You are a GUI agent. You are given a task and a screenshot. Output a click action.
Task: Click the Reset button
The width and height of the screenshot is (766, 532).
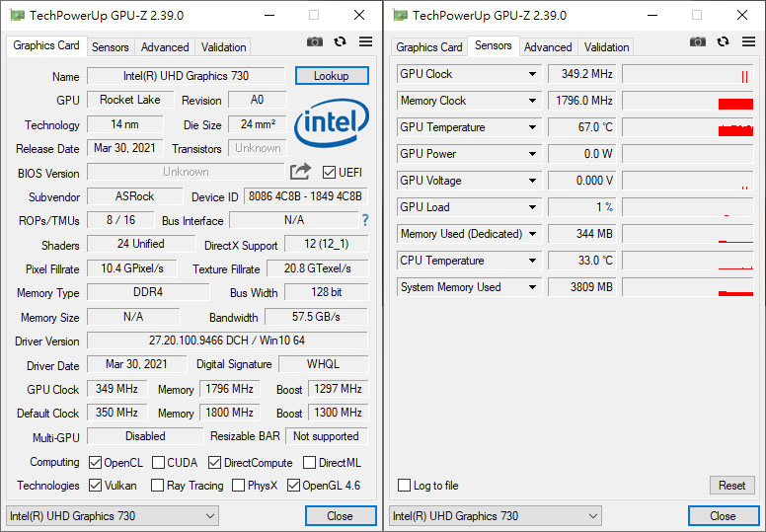point(731,485)
